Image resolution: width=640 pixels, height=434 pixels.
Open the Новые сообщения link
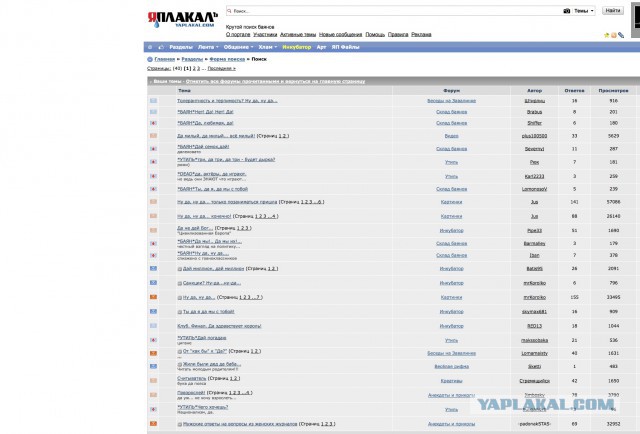340,34
